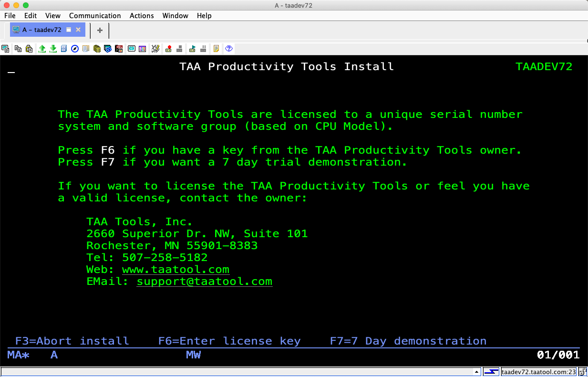Open the blue question mark Help icon
The height and width of the screenshot is (377, 588).
228,49
